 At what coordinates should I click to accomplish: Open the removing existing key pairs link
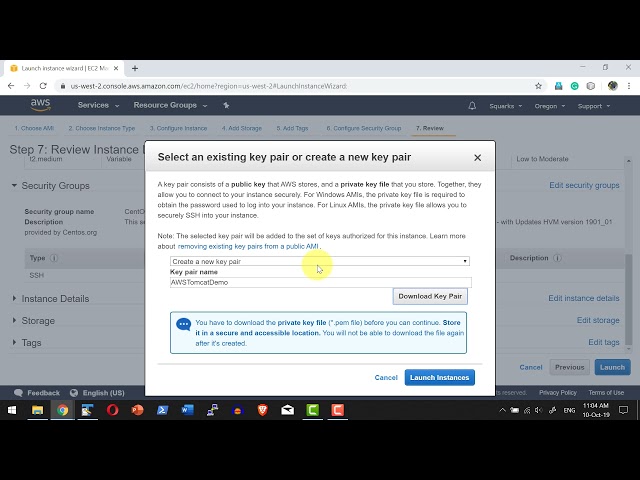click(x=248, y=247)
